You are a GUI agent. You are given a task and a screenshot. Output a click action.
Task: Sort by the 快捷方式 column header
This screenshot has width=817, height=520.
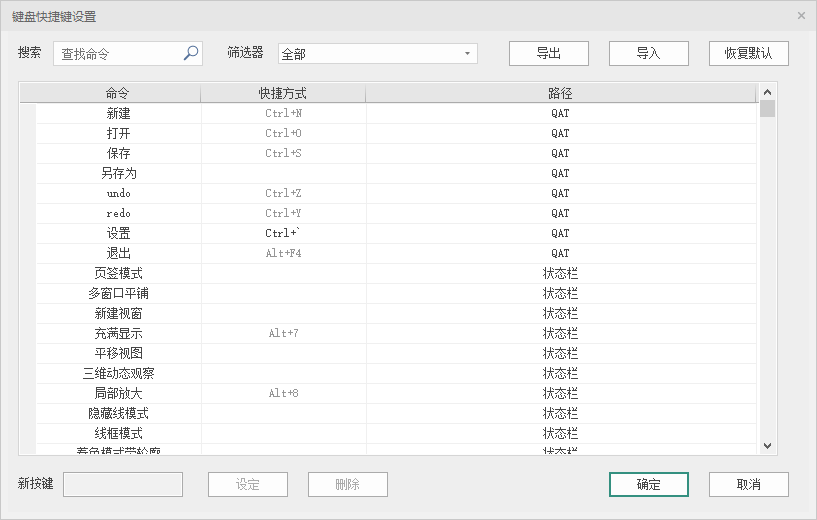(x=282, y=93)
